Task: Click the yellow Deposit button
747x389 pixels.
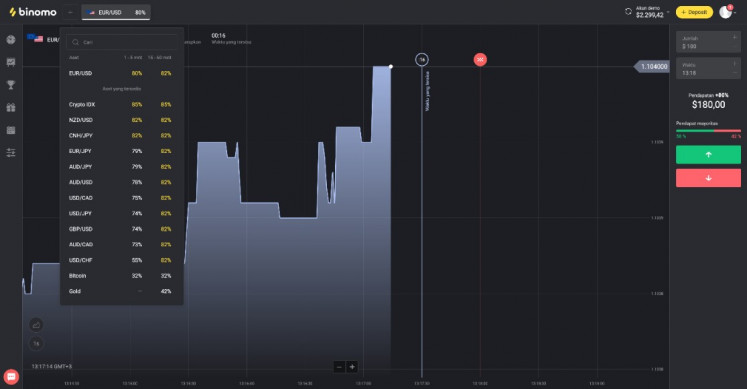Action: 694,12
